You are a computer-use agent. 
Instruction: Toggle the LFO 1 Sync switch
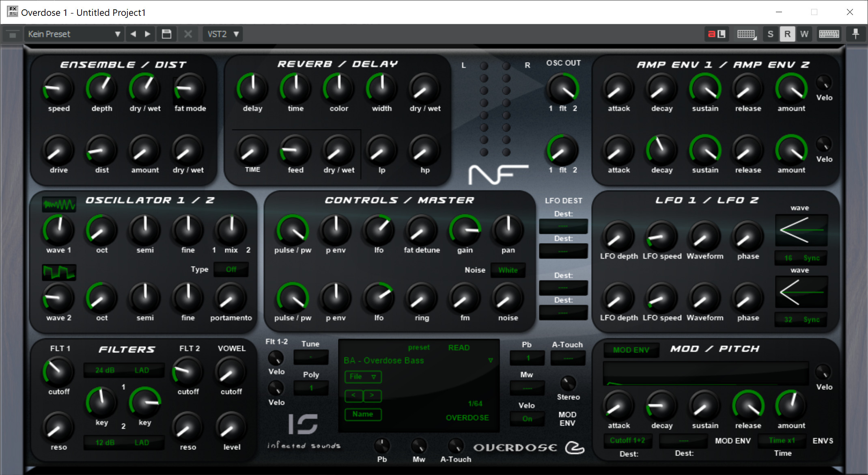pyautogui.click(x=812, y=258)
